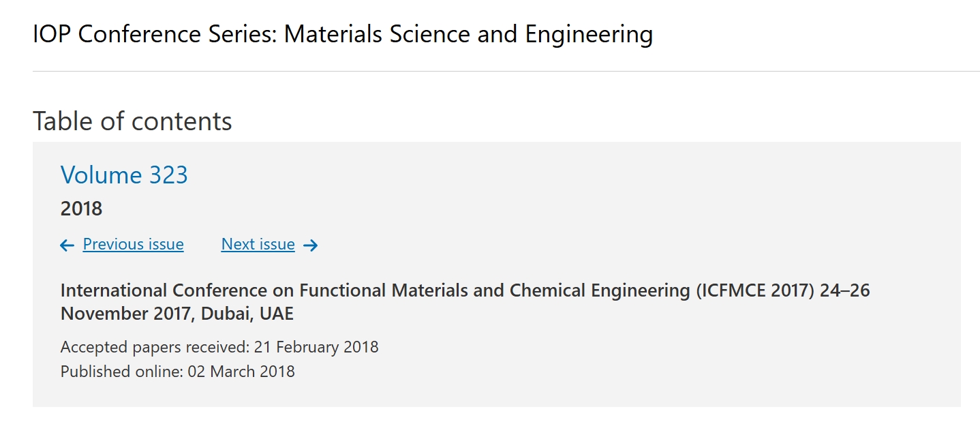Open the Next issue link

[258, 244]
